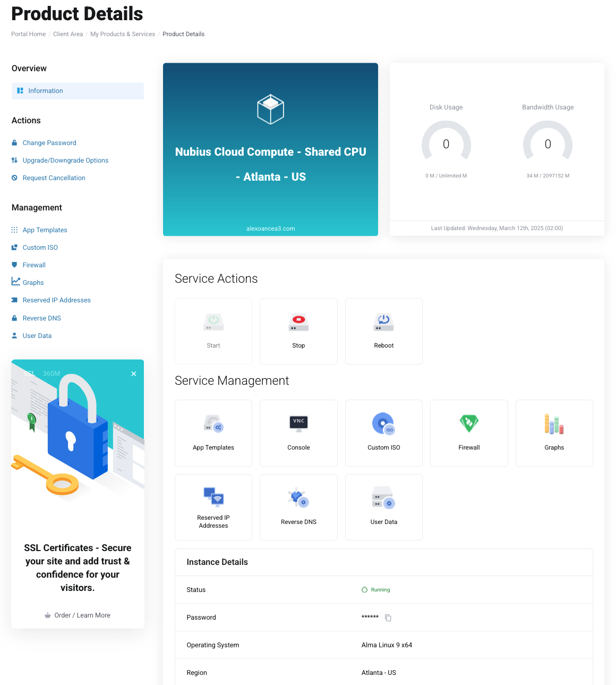Click the Upgrade/Downgrade Options arrows icon
The image size is (616, 685).
pyautogui.click(x=14, y=160)
